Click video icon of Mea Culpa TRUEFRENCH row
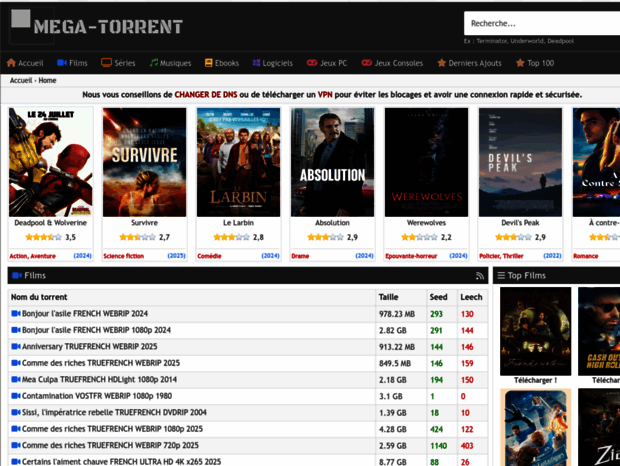The height and width of the screenshot is (466, 620). click(16, 379)
